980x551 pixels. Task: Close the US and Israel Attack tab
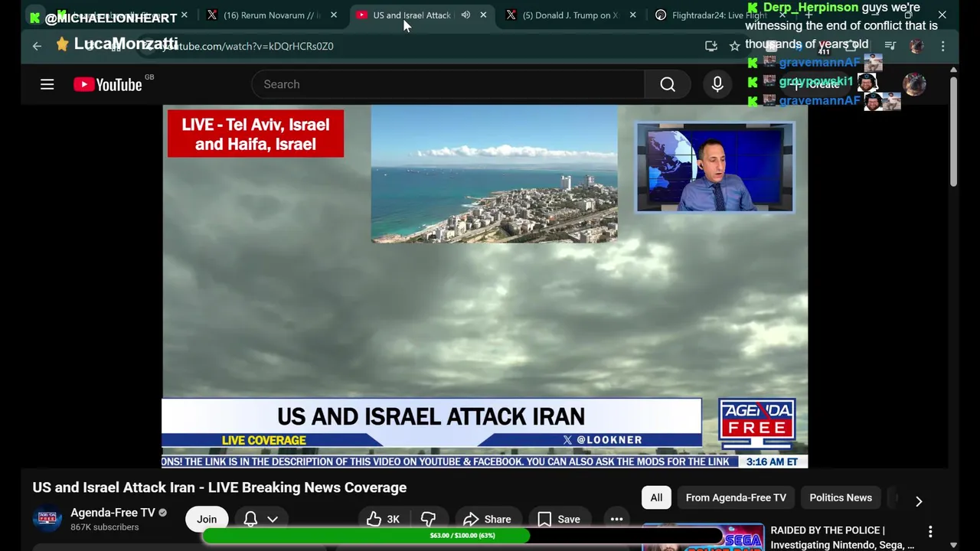click(483, 15)
